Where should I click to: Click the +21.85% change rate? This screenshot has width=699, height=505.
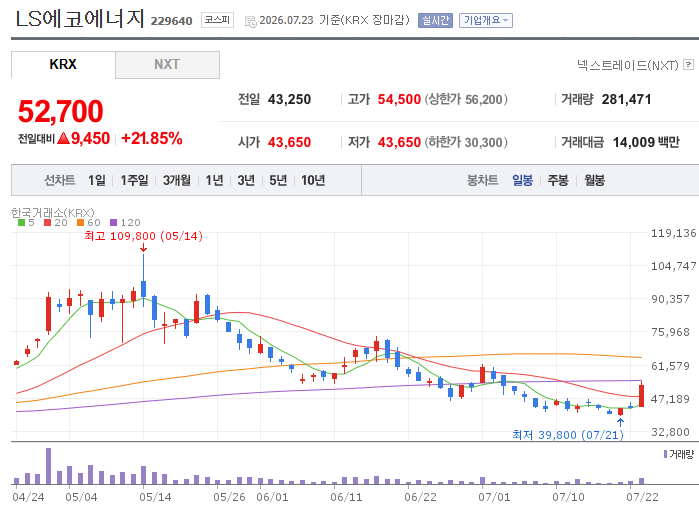(x=152, y=138)
